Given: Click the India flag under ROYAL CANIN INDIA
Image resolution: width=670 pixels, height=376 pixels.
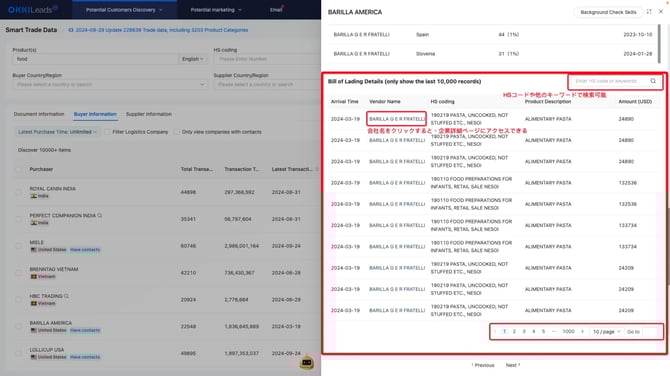Looking at the screenshot, I should [x=33, y=196].
